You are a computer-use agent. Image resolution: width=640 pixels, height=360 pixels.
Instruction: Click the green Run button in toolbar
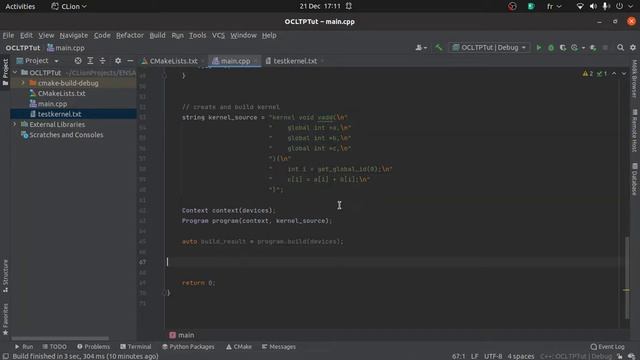539,48
